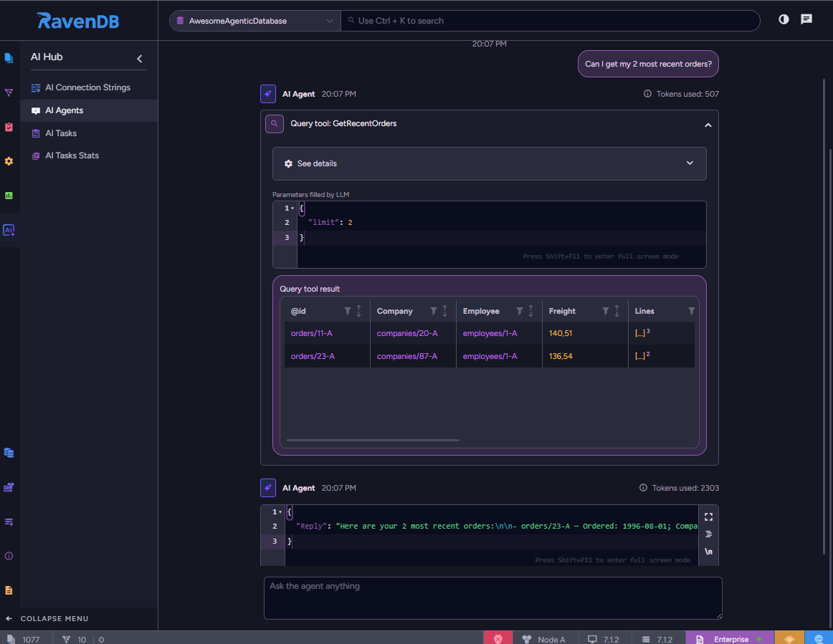Click the info icon beside Tokens used: 2303

point(643,488)
